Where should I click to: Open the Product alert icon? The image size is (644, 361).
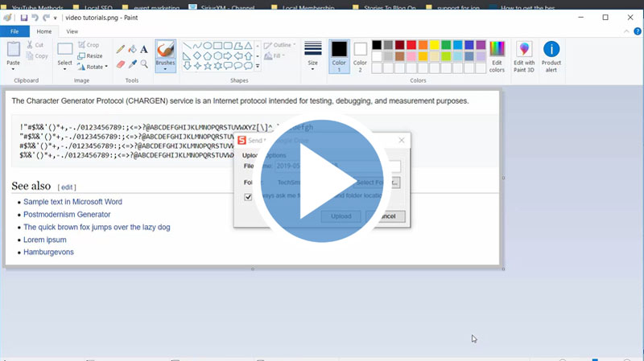point(551,56)
